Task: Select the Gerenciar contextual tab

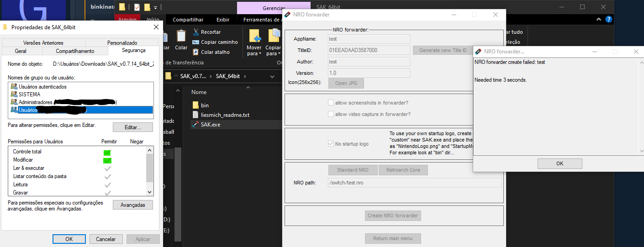Action: click(274, 8)
